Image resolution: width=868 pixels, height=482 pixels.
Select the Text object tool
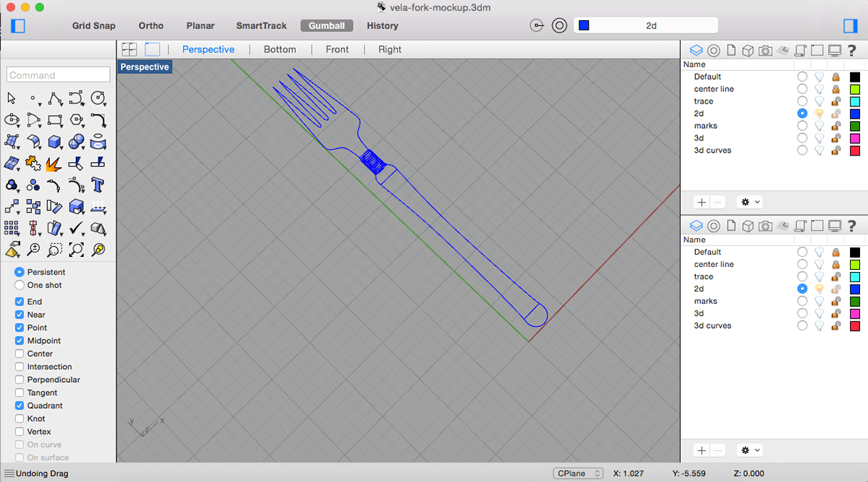point(98,185)
